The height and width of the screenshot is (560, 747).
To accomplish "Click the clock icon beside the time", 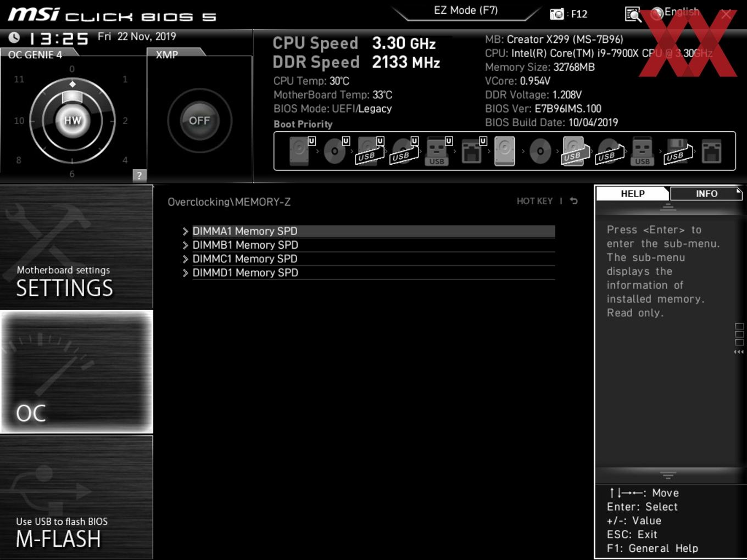I will (x=14, y=37).
